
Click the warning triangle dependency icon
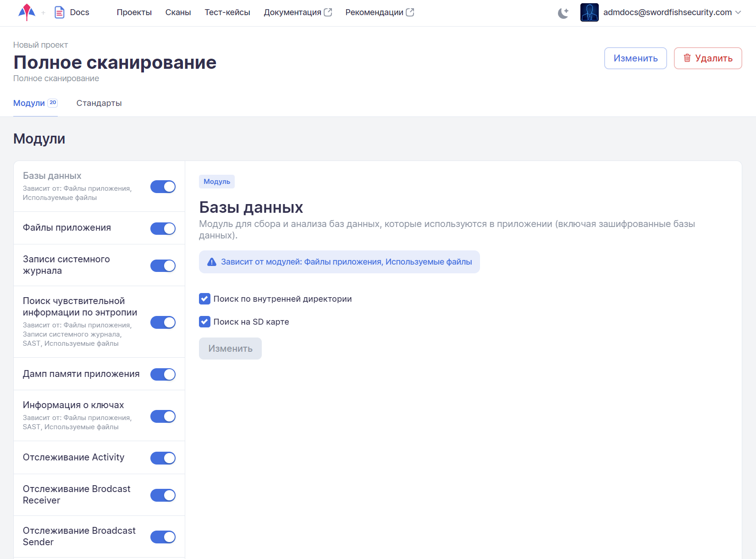pos(211,262)
